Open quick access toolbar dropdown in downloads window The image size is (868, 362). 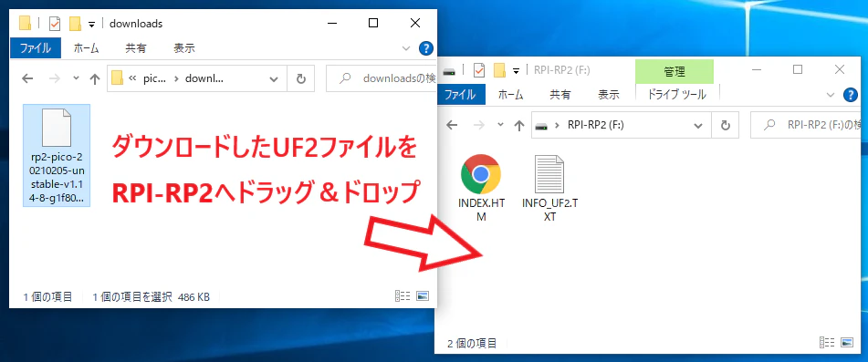click(92, 25)
